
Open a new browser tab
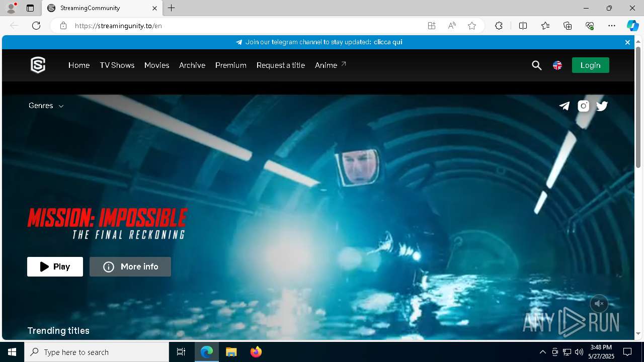point(172,8)
